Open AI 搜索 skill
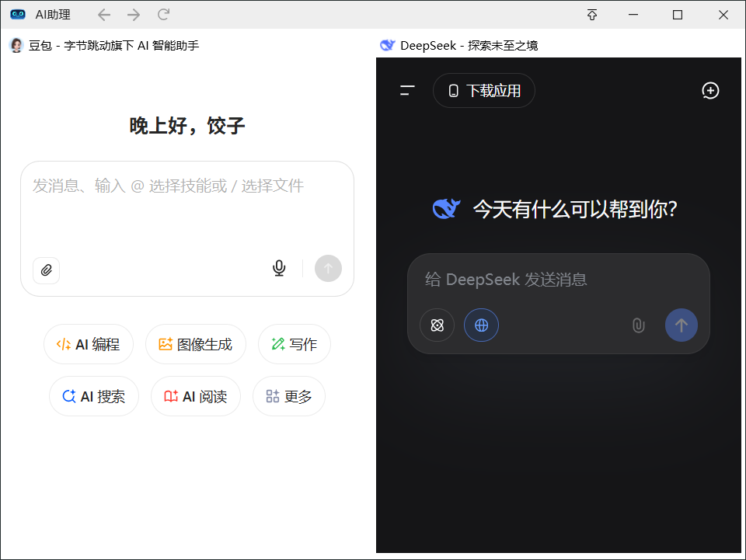The image size is (746, 560). tap(94, 396)
